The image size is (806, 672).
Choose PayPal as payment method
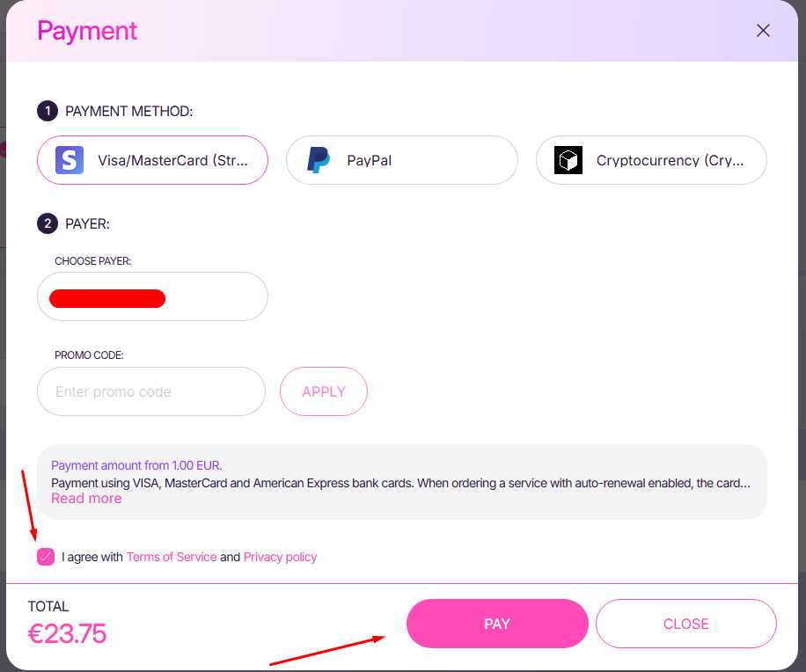click(402, 160)
